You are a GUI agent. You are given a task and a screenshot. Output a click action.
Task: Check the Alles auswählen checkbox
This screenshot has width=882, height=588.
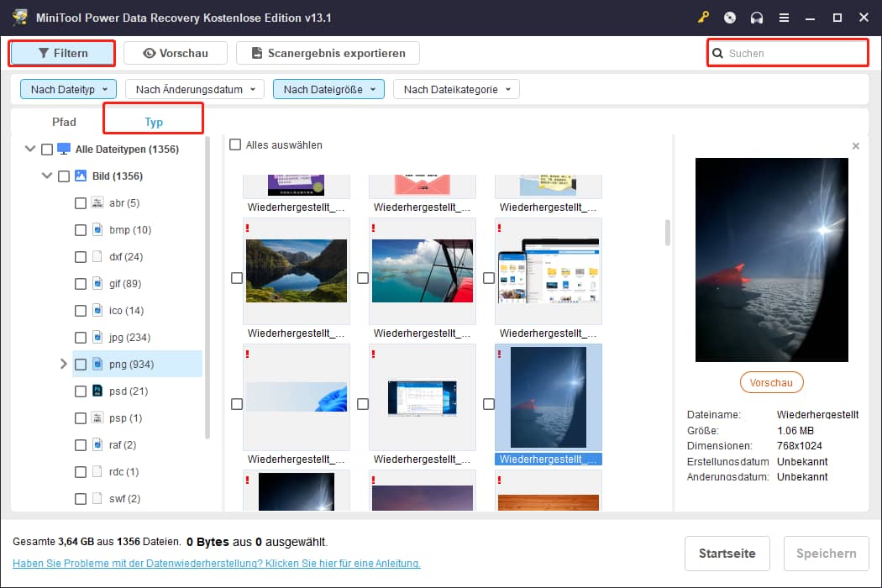(x=235, y=145)
